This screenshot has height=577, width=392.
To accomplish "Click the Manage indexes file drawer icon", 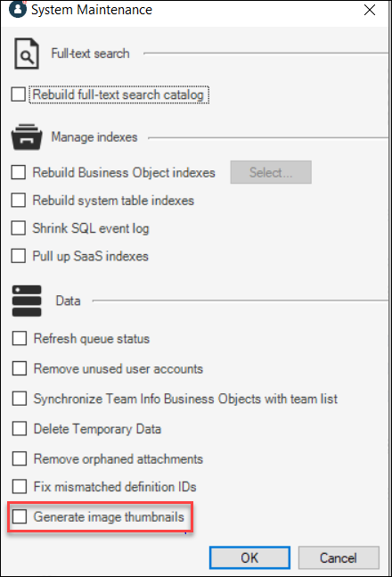I will (27, 136).
